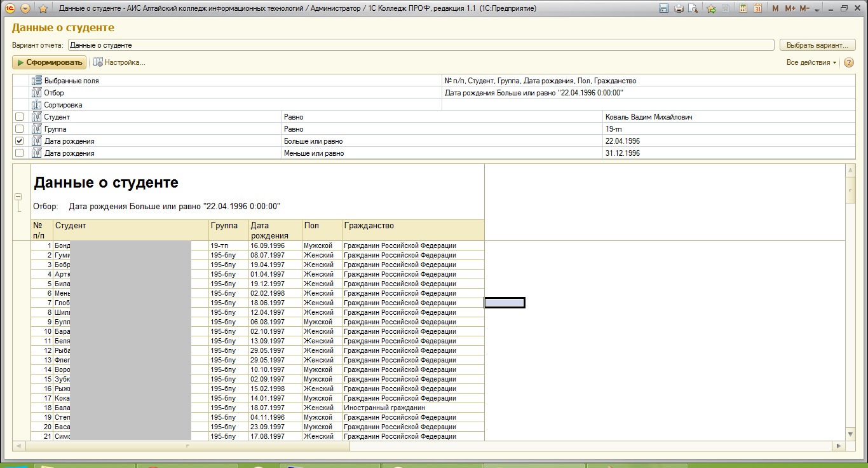Click the date value 22.04.1996 in filters
This screenshot has width=868, height=468.
point(623,141)
